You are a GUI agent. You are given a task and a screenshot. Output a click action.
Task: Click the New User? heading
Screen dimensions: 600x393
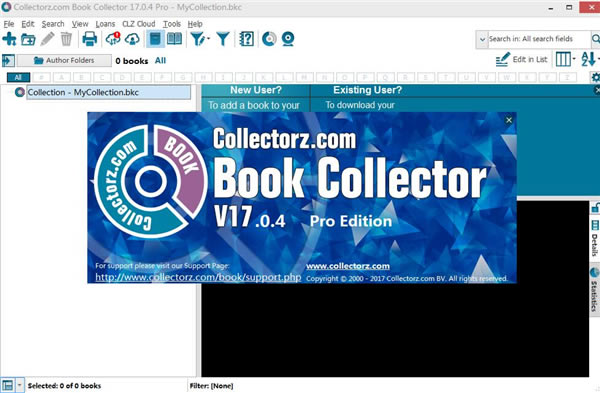(256, 90)
